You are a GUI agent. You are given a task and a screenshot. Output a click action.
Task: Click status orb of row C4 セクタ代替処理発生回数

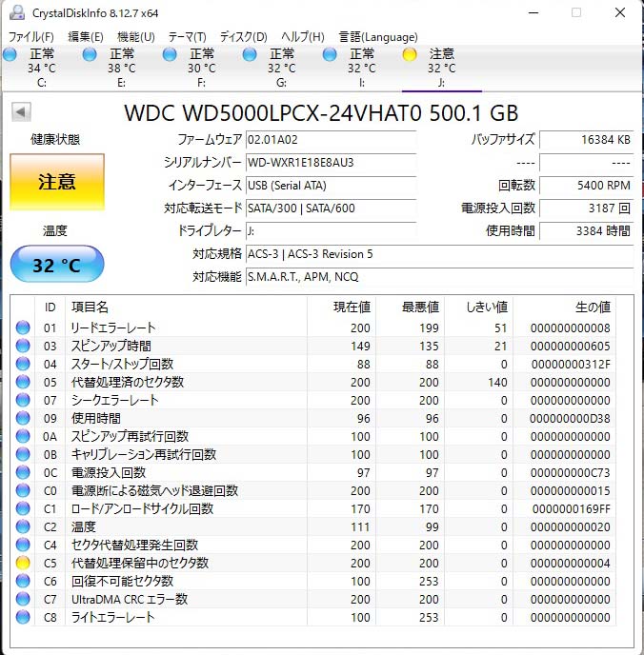pos(23,545)
